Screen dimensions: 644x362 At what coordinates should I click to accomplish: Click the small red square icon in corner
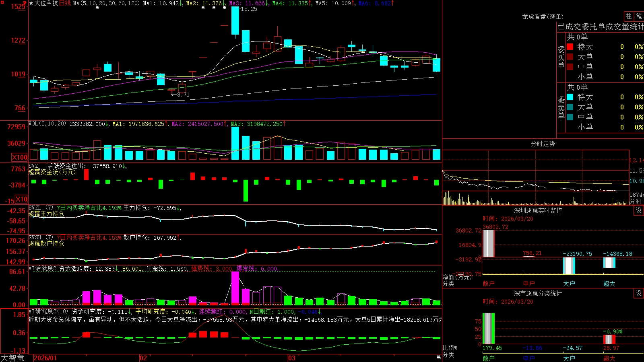[2, 2]
